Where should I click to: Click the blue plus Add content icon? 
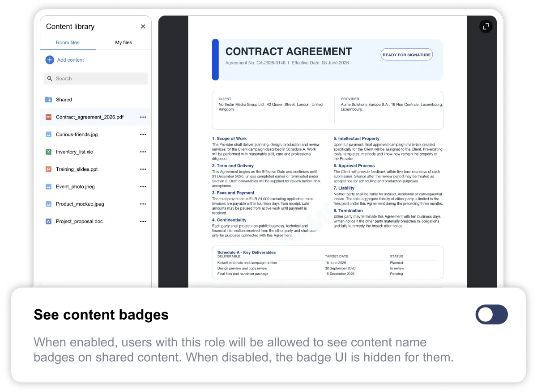point(50,60)
